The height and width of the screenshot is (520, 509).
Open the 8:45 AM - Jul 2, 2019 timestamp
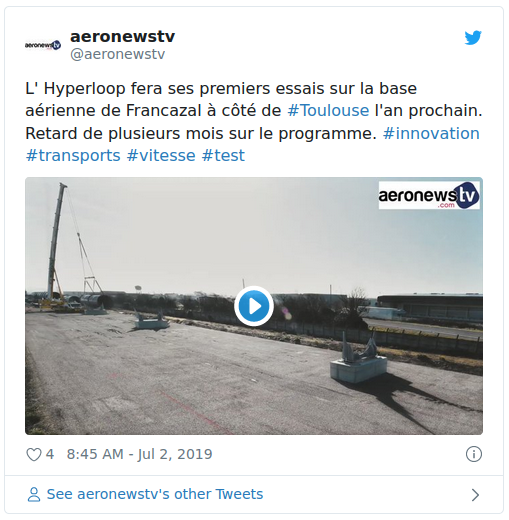click(139, 454)
